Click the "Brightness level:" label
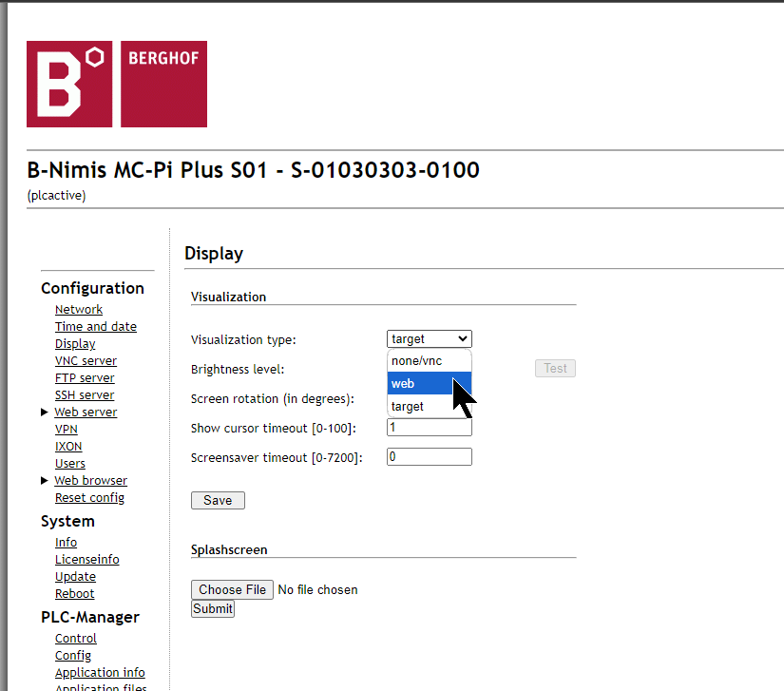 pyautogui.click(x=238, y=370)
